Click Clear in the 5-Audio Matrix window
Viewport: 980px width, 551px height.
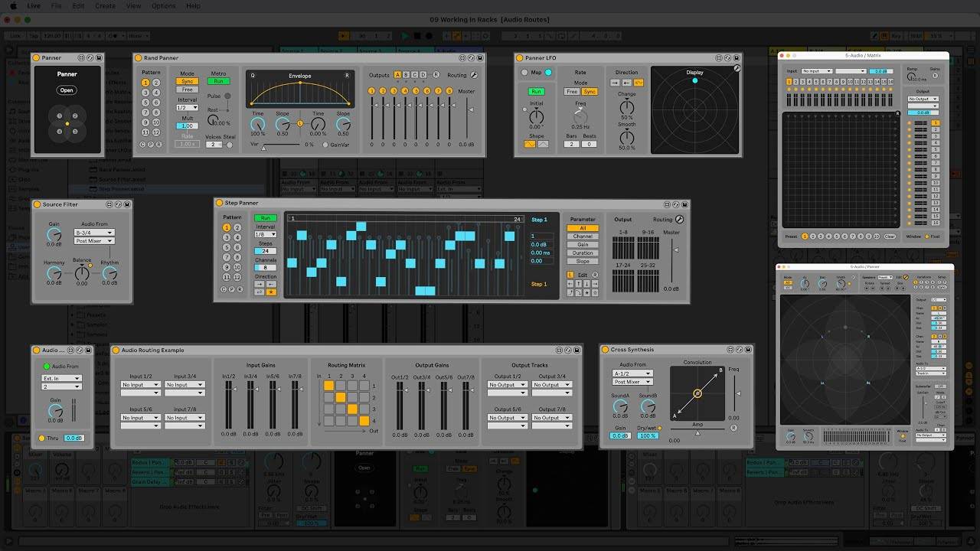[x=889, y=236]
